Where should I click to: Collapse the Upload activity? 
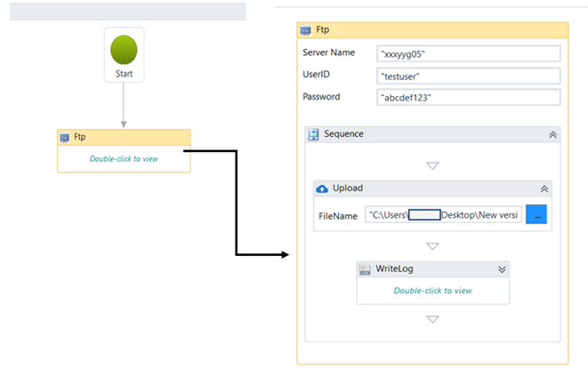(x=544, y=188)
